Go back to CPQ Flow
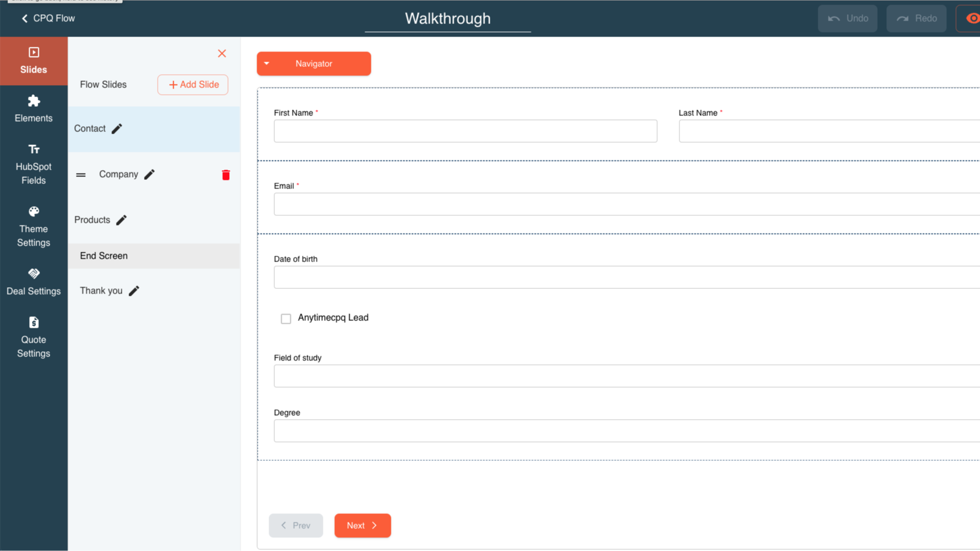Screen dimensions: 980x551 point(48,18)
